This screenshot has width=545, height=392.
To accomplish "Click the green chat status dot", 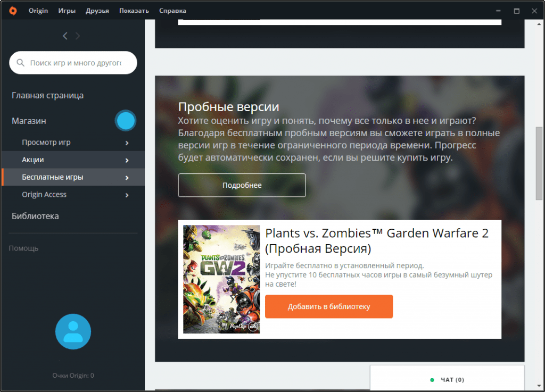I will pos(432,380).
